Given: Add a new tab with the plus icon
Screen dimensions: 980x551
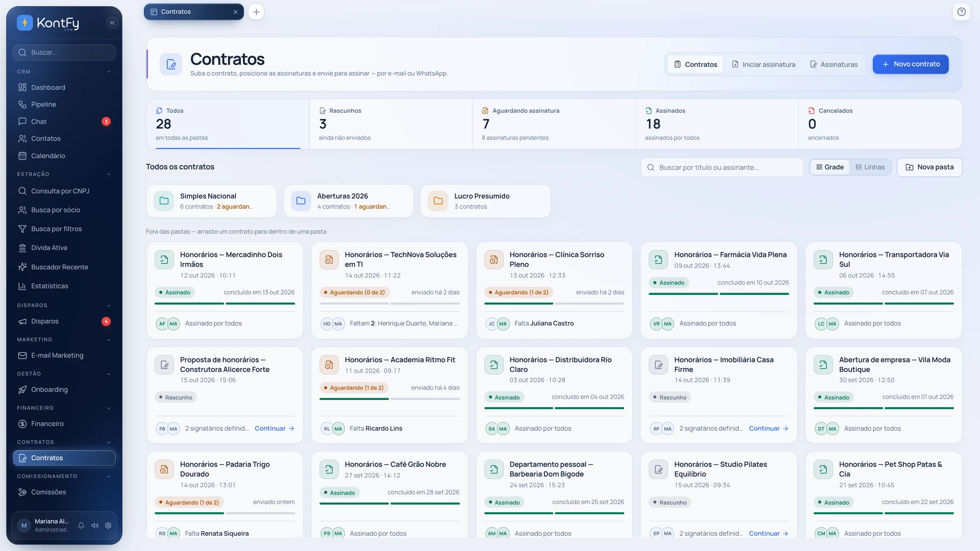Looking at the screenshot, I should [x=256, y=12].
